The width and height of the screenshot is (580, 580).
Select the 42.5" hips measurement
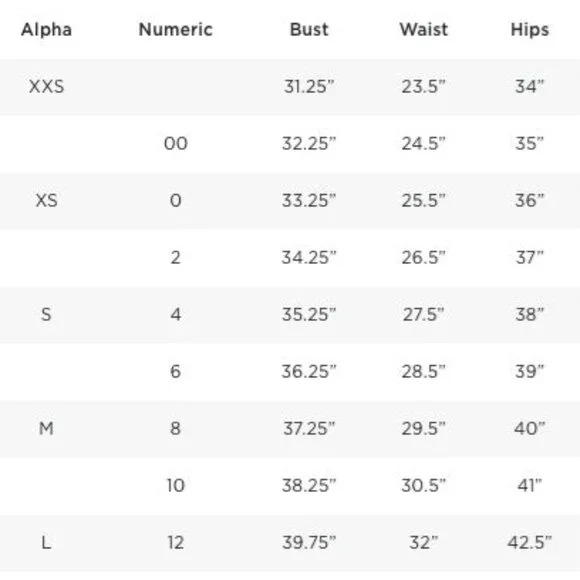pyautogui.click(x=530, y=543)
